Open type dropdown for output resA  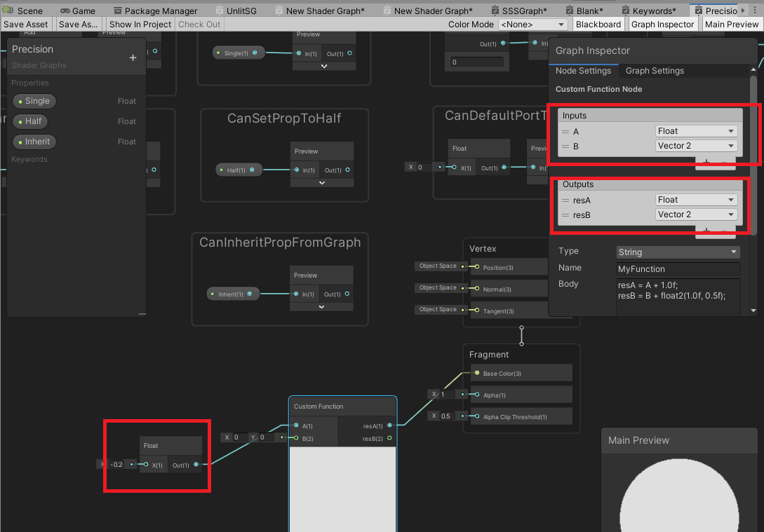pyautogui.click(x=696, y=200)
